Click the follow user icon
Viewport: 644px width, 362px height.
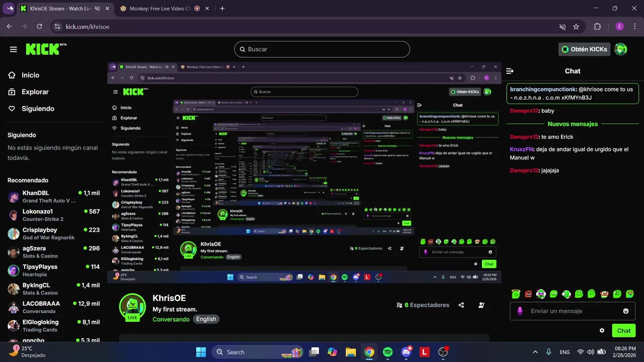pos(481,305)
